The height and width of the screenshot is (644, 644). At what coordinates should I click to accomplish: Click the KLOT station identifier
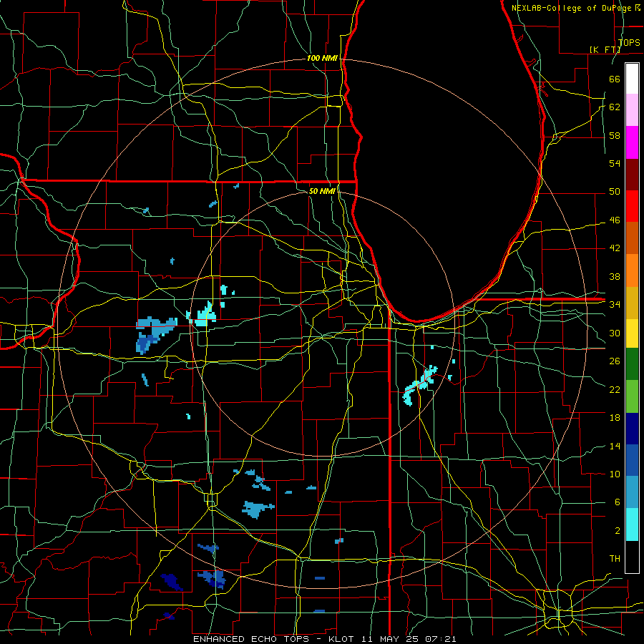point(342,639)
